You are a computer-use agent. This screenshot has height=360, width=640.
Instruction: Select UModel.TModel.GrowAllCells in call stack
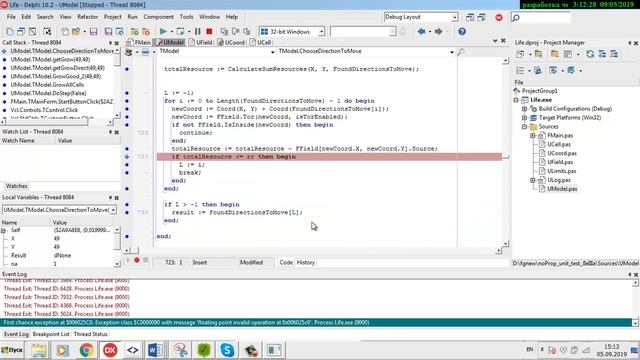pos(47,85)
